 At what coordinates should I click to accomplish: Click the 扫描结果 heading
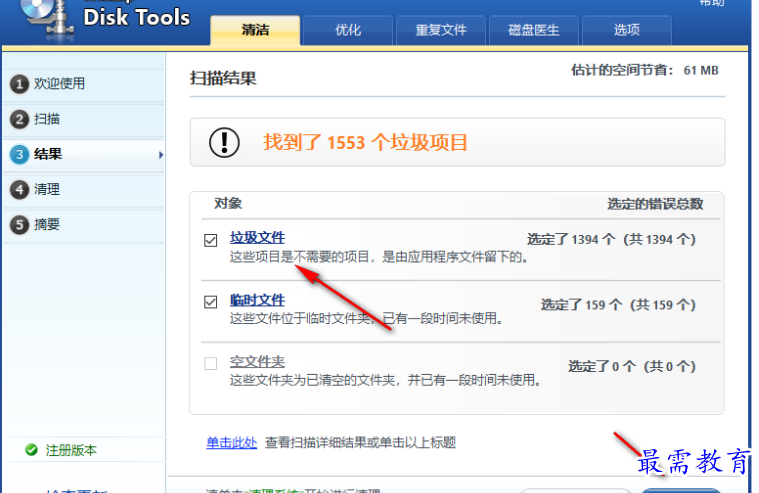[x=223, y=78]
